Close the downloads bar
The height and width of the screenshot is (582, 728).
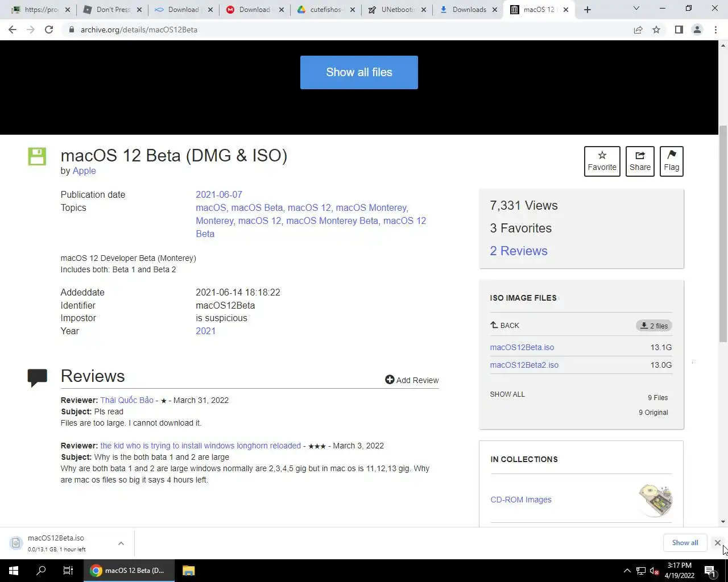[x=717, y=543]
